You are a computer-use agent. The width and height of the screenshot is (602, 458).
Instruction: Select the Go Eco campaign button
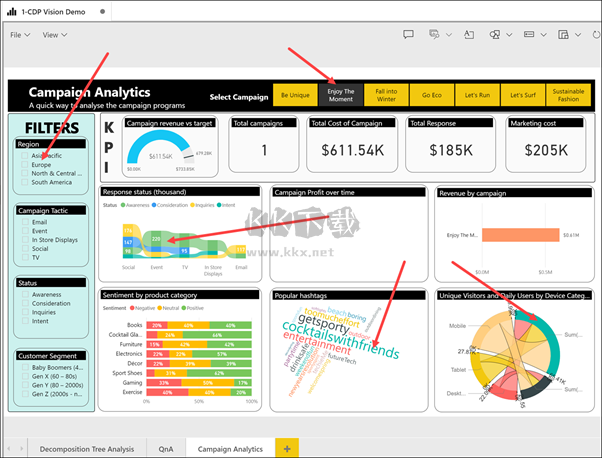point(432,95)
